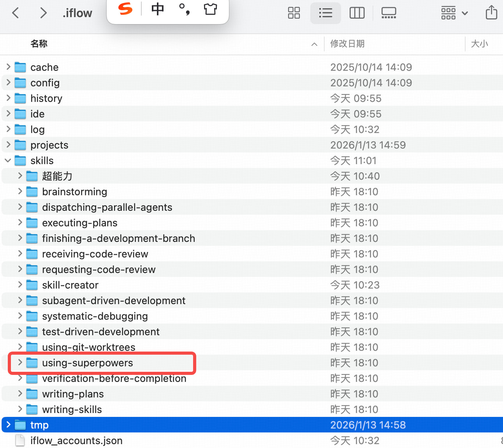This screenshot has height=448, width=503.
Task: Collapse the skills folder
Action: 8,160
